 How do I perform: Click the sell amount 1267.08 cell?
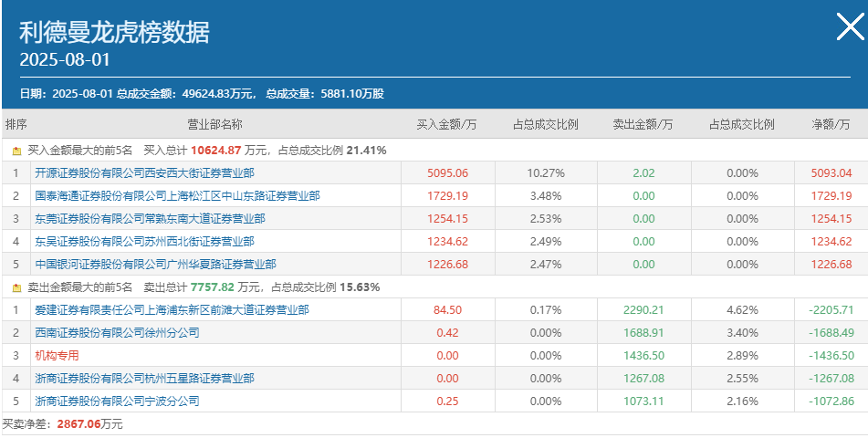click(643, 378)
